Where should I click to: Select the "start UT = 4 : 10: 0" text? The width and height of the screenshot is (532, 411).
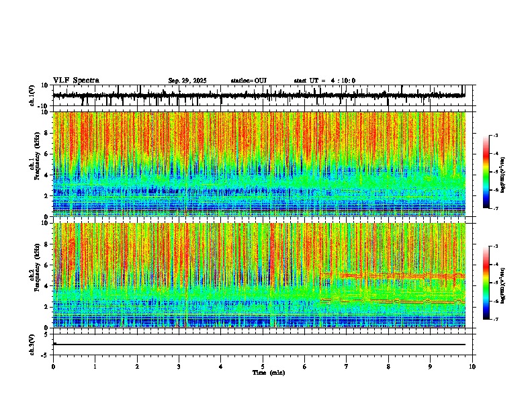coord(324,81)
